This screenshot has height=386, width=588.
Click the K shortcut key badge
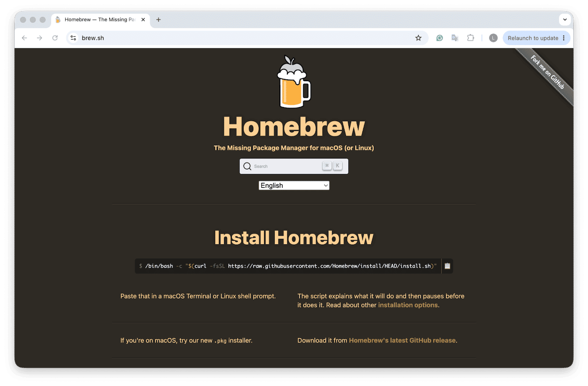[x=337, y=166]
